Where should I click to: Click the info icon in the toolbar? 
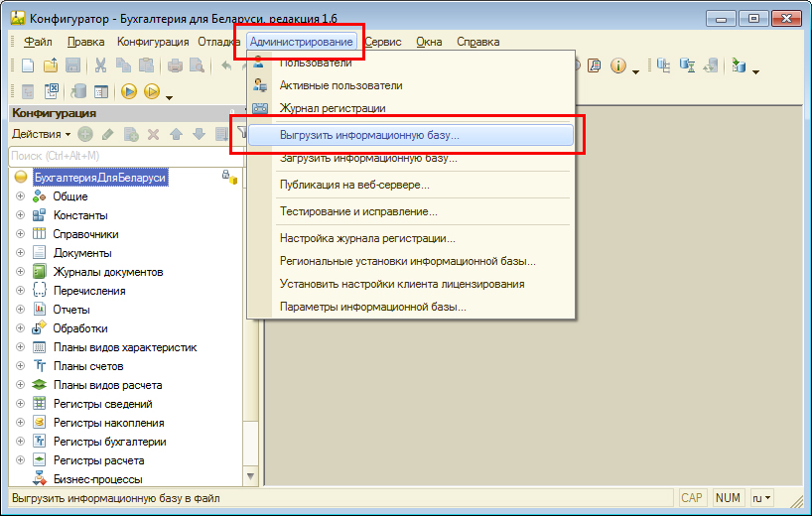click(x=618, y=66)
